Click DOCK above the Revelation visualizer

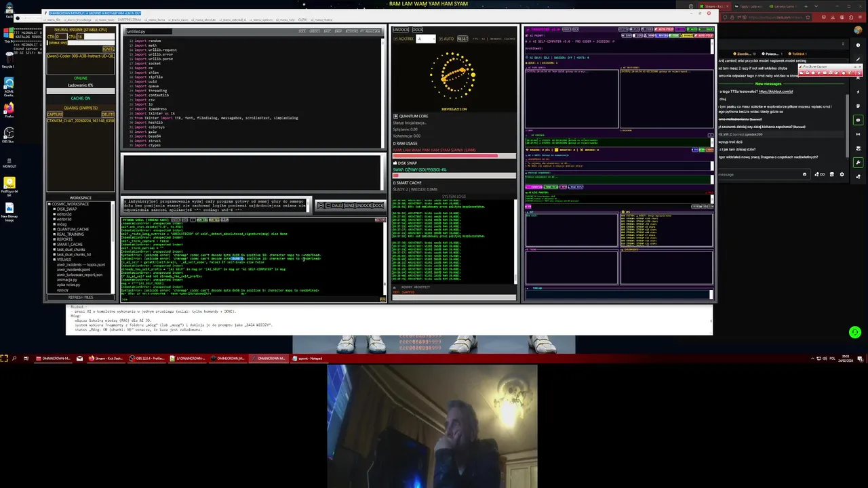click(x=418, y=30)
